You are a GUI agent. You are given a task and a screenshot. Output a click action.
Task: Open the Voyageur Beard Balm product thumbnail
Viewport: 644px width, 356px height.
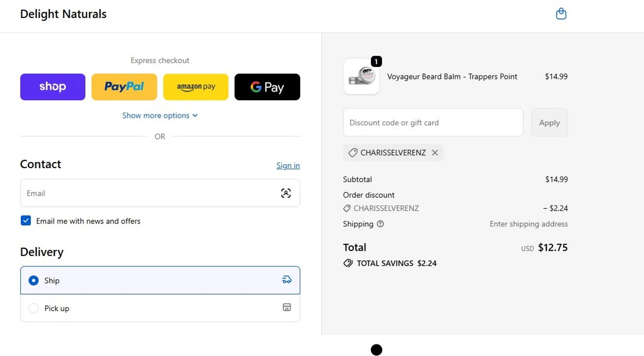tap(361, 76)
